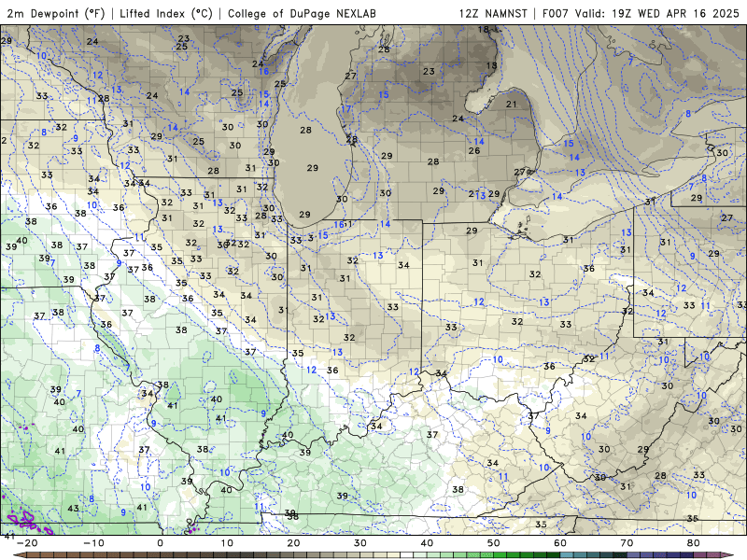Click the "12Z NAMNST" model run label
Image resolution: width=747 pixels, height=560 pixels.
493,13
